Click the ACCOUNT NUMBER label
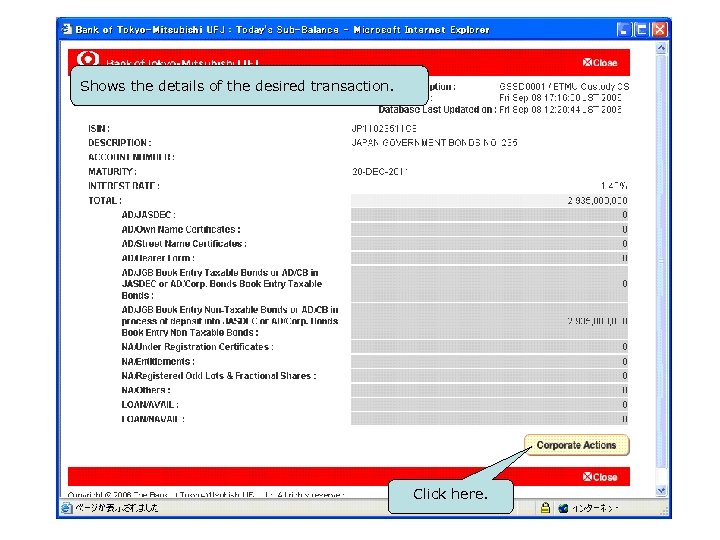 tap(131, 157)
